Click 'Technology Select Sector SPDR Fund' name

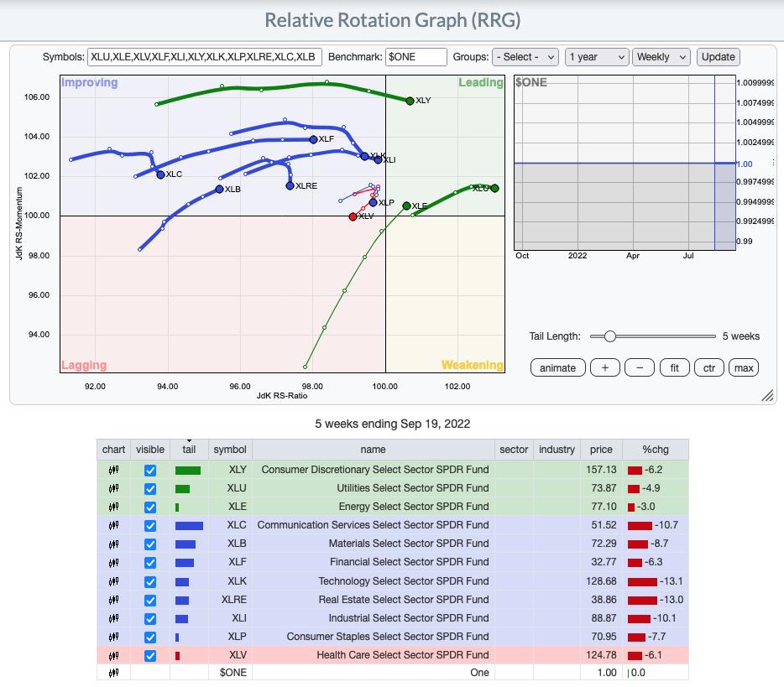coord(404,581)
